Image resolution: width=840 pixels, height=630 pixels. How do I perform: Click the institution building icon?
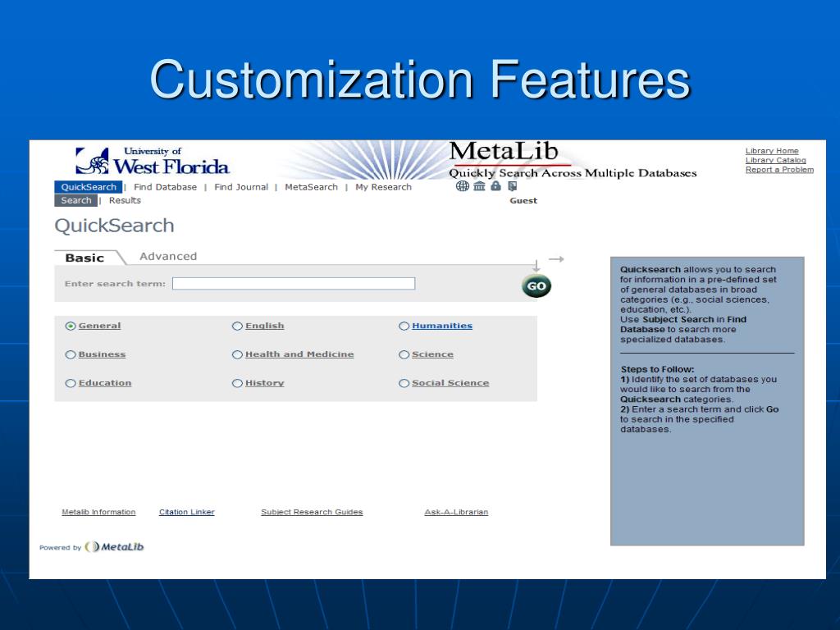(479, 186)
